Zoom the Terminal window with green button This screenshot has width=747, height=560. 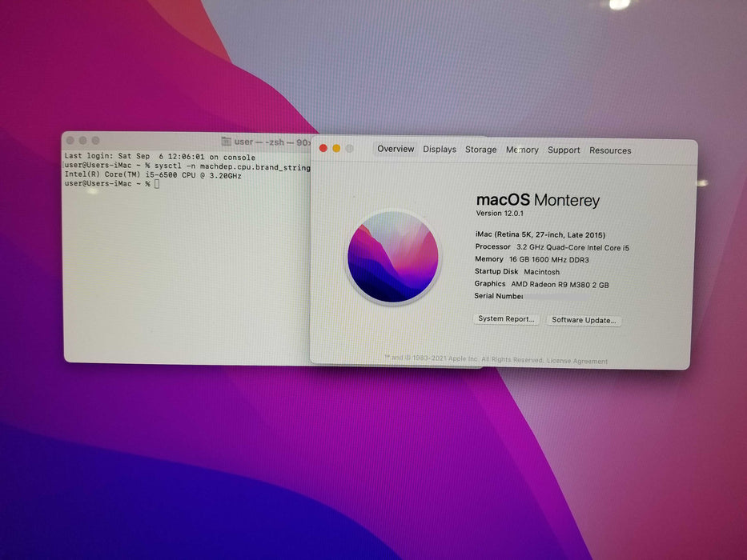pyautogui.click(x=96, y=141)
